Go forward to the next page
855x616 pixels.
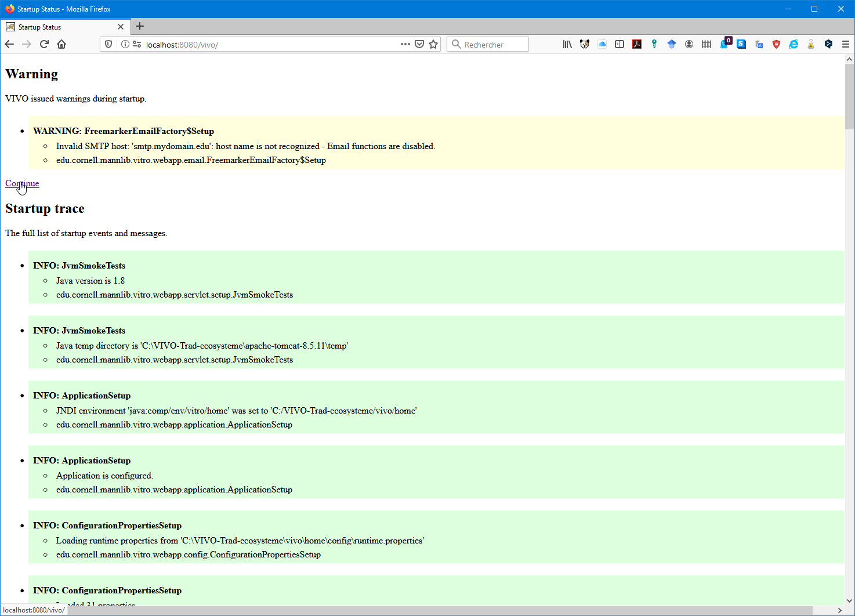pos(27,44)
